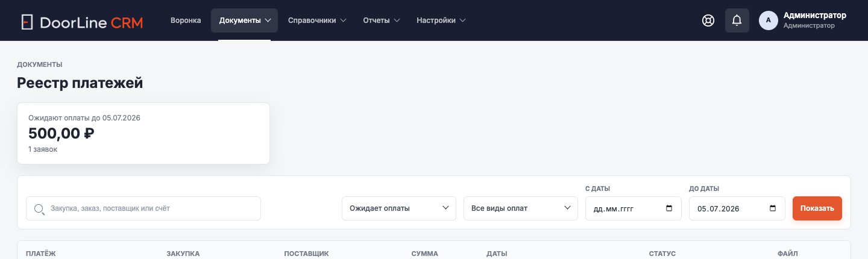
Task: Open notifications bell
Action: (737, 20)
